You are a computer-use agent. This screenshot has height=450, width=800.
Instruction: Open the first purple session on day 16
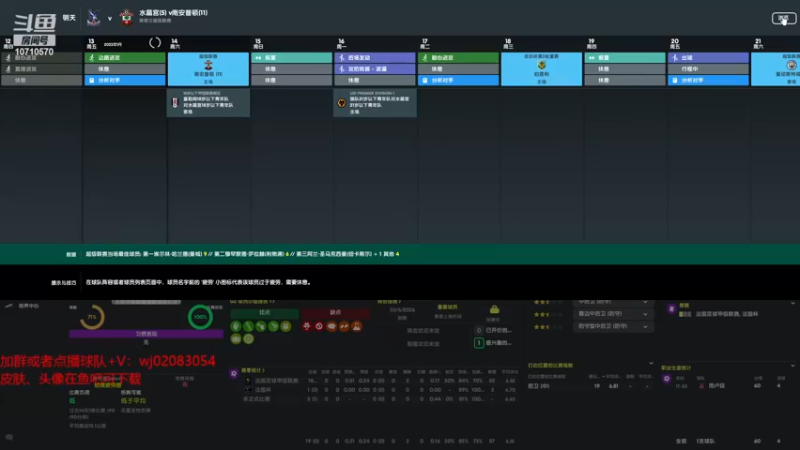coord(375,58)
